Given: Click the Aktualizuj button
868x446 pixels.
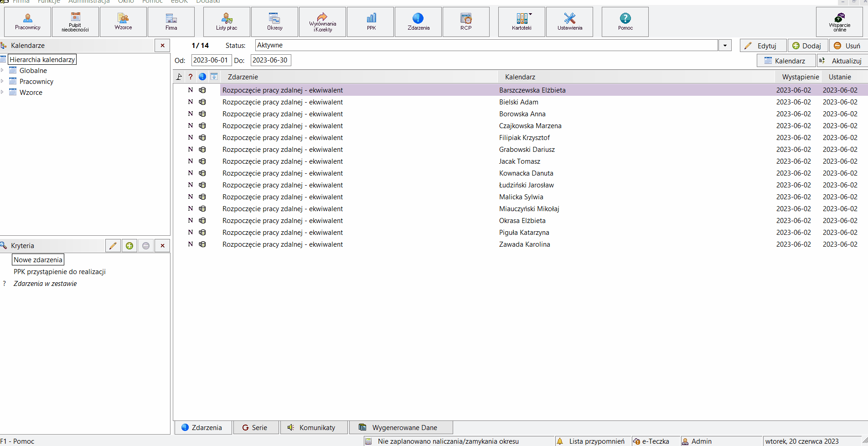Looking at the screenshot, I should coord(842,61).
